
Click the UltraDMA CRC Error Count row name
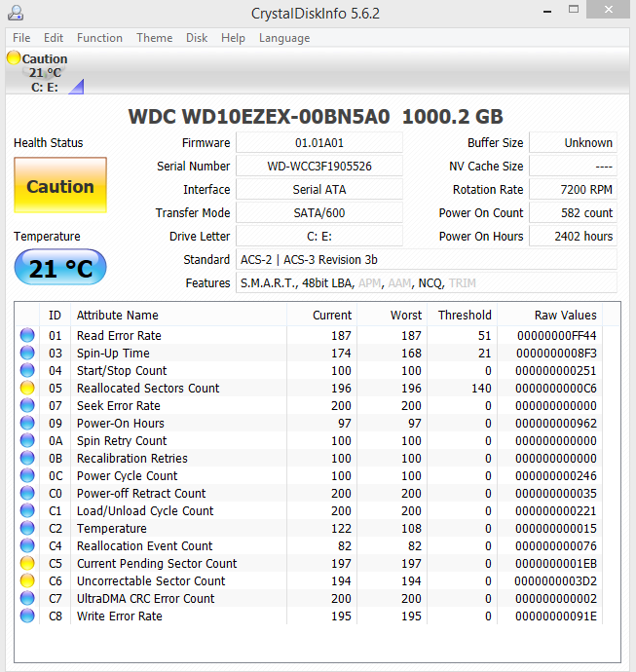pos(146,598)
